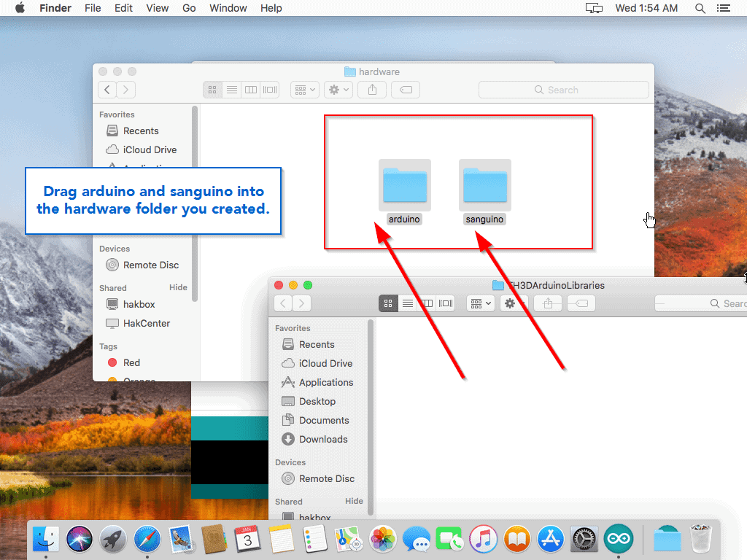
Task: Click the forward arrow in hardware window
Action: pos(125,90)
